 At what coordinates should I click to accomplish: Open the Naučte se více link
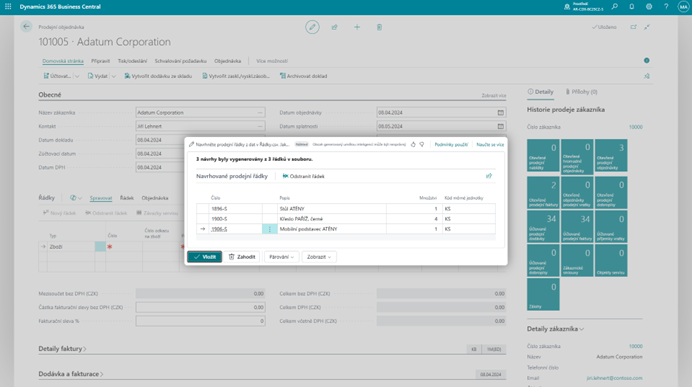[x=490, y=144]
